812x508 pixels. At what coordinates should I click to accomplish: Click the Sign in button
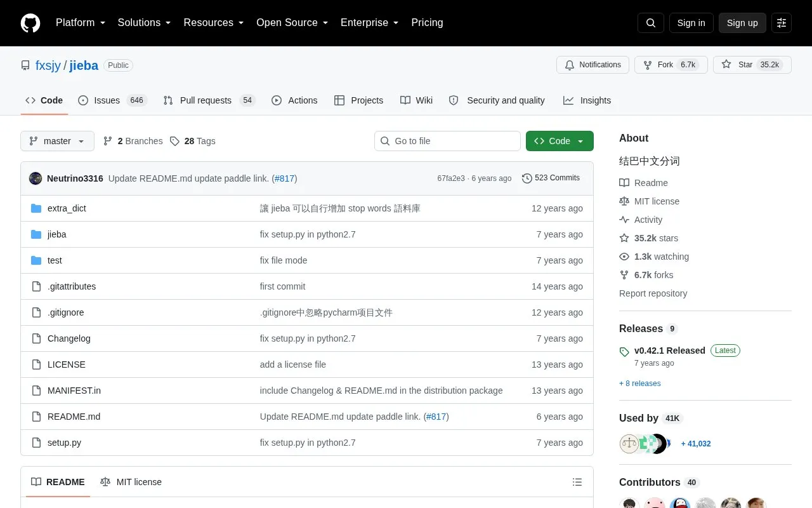pos(691,23)
